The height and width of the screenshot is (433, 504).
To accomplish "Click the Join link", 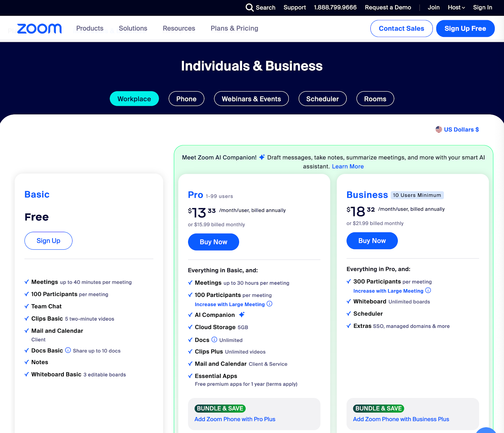I will coord(434,7).
